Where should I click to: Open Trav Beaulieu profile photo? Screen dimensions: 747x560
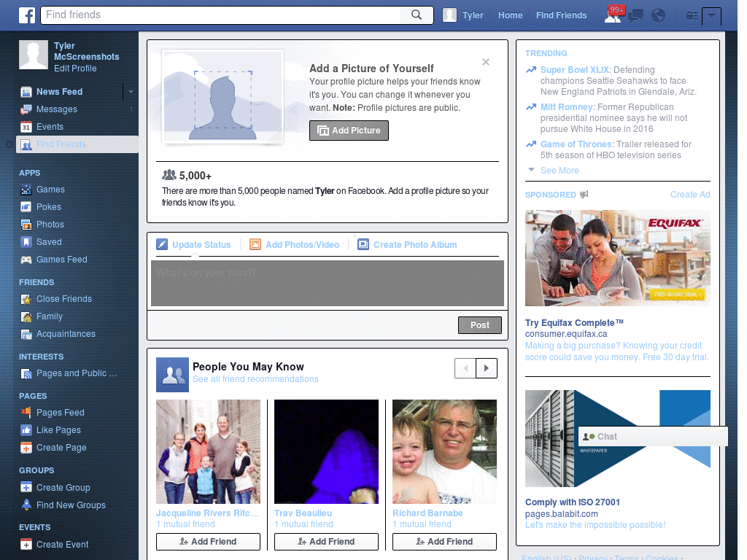click(x=326, y=451)
